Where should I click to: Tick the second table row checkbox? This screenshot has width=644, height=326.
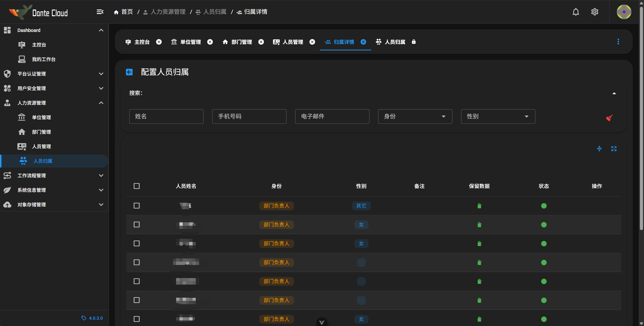click(137, 225)
